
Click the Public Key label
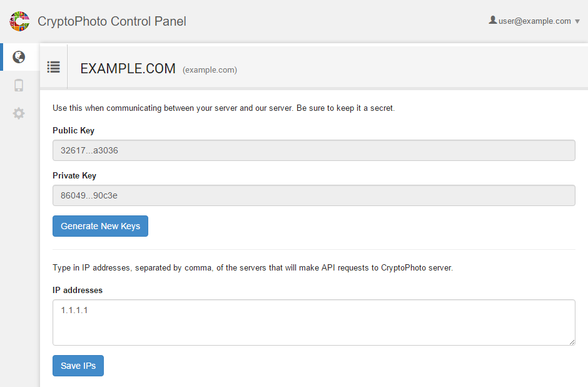[x=74, y=131]
